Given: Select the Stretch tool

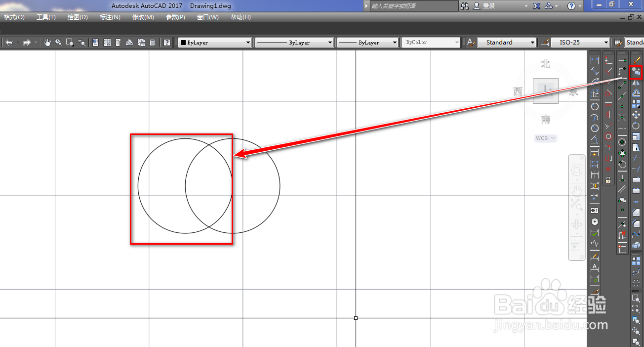Looking at the screenshot, I should coord(636,147).
